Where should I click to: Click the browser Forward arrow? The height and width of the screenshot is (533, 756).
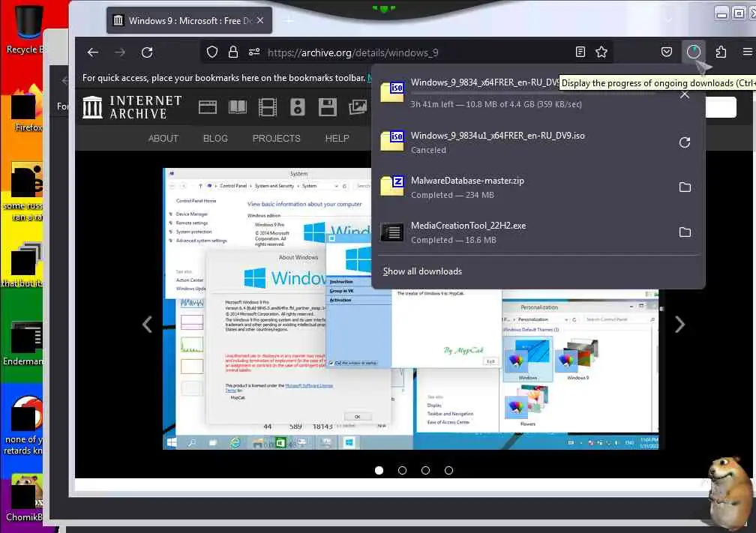coord(119,52)
